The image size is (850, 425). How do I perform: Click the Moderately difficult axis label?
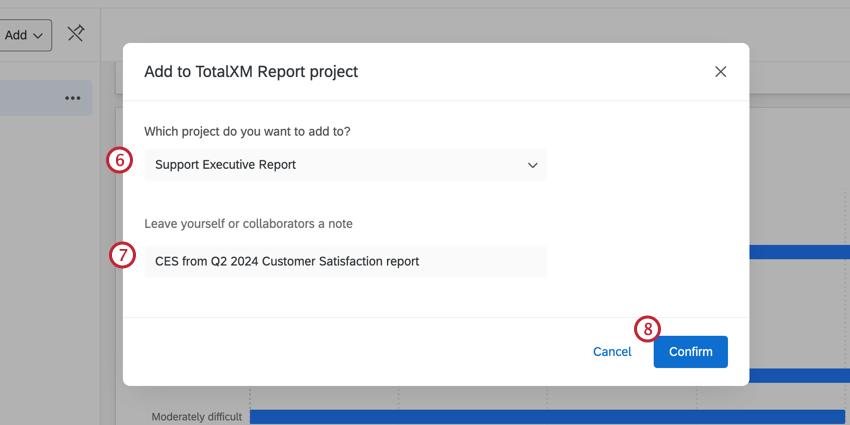(196, 417)
